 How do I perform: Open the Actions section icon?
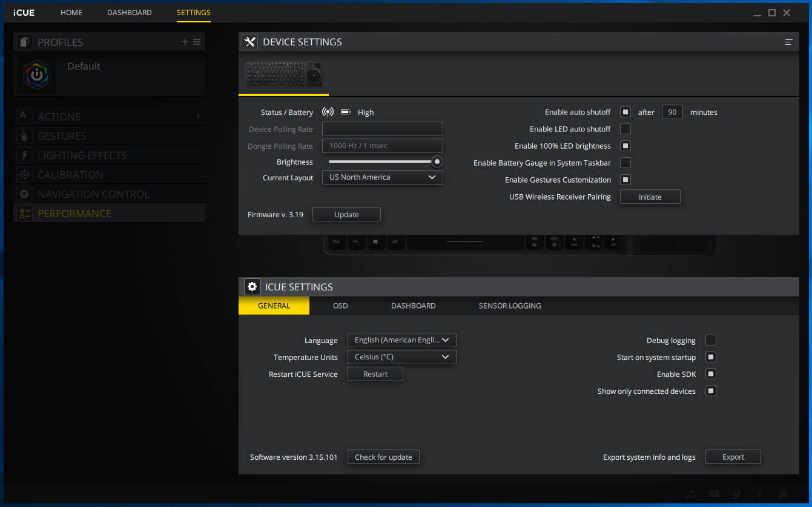(x=24, y=116)
